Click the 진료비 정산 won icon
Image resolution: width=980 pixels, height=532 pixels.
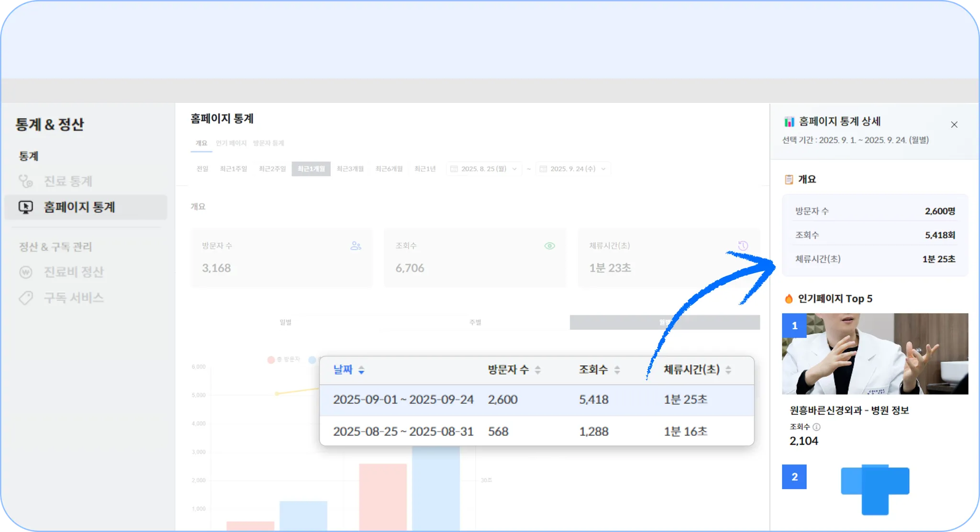coord(25,272)
